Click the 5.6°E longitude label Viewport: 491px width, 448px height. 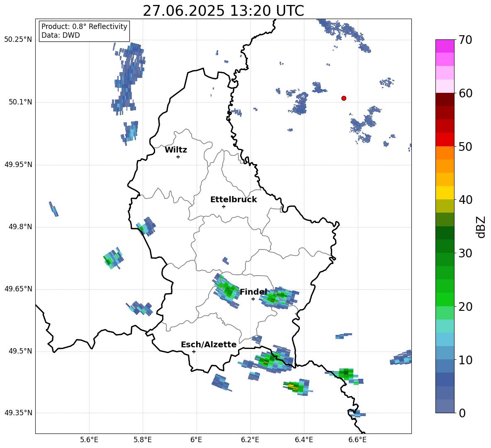[x=89, y=440]
